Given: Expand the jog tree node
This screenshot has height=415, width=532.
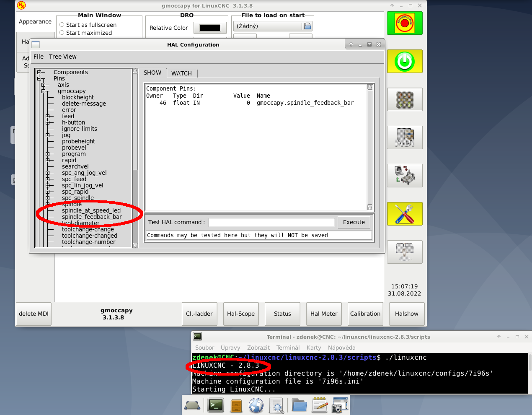Looking at the screenshot, I should pyautogui.click(x=47, y=135).
